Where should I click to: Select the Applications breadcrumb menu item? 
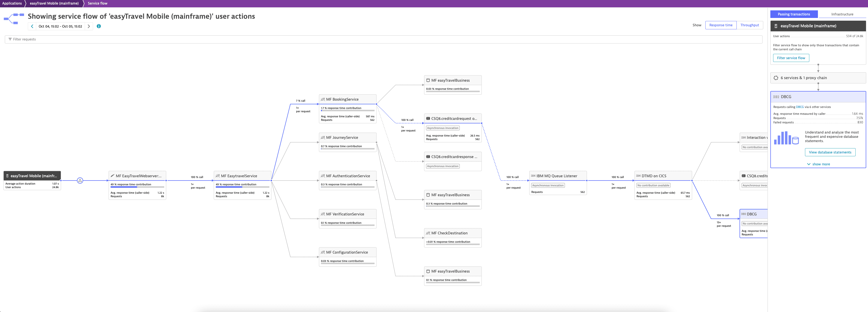click(x=13, y=3)
